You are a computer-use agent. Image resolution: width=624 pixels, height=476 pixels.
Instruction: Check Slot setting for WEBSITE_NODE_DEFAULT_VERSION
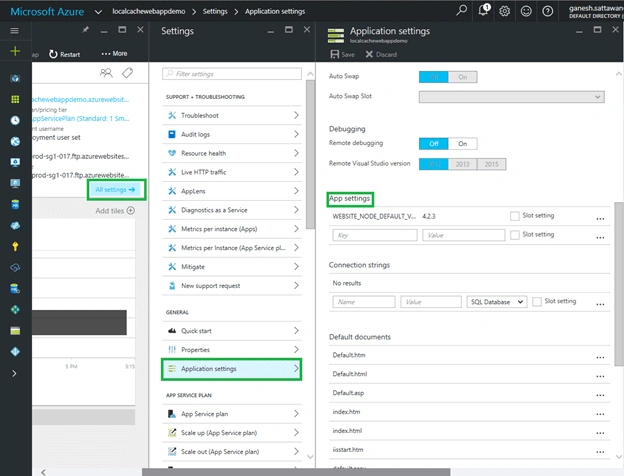tap(515, 216)
